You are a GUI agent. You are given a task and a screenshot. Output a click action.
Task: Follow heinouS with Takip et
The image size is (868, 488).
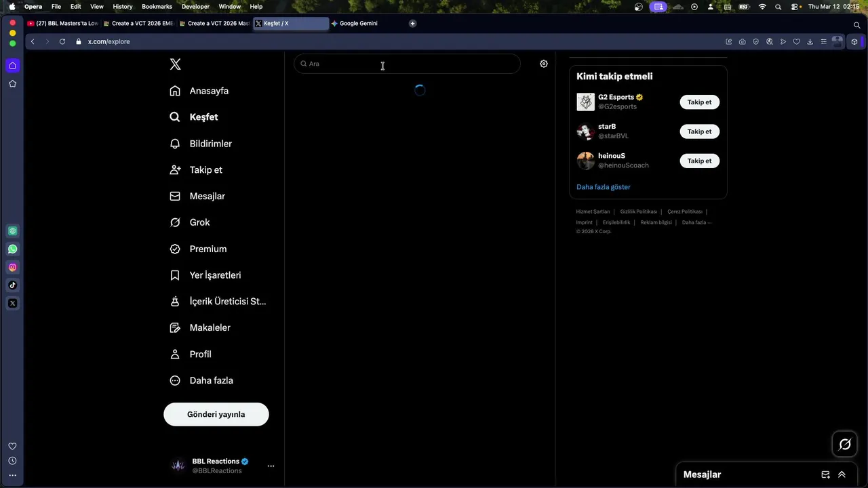(699, 161)
